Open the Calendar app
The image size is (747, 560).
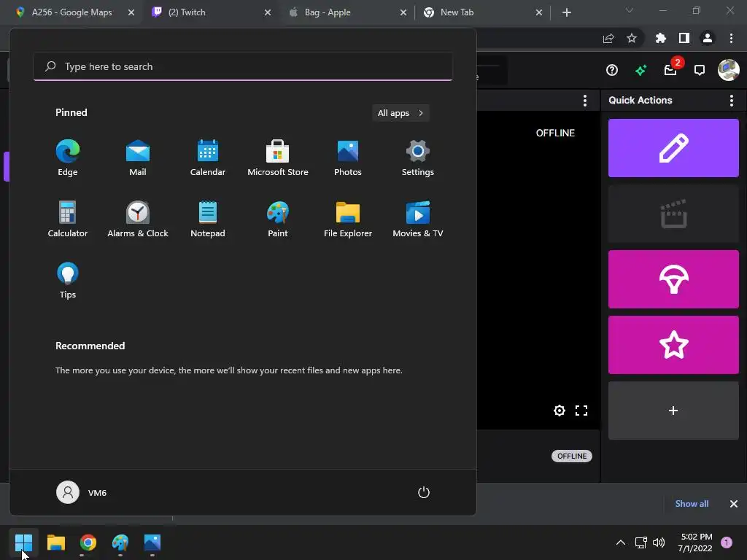(x=208, y=158)
